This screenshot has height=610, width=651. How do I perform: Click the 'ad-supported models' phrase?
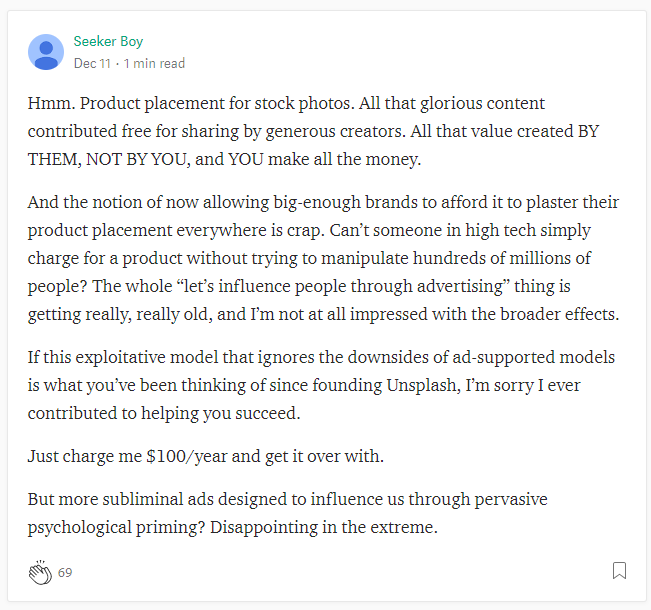[x=539, y=358]
